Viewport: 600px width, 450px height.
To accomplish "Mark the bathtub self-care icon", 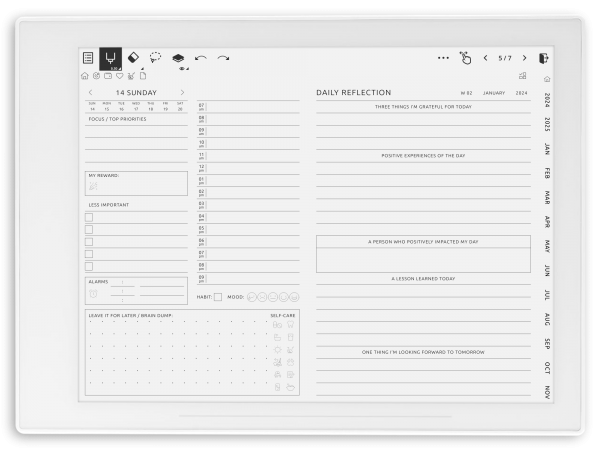I will [x=277, y=337].
